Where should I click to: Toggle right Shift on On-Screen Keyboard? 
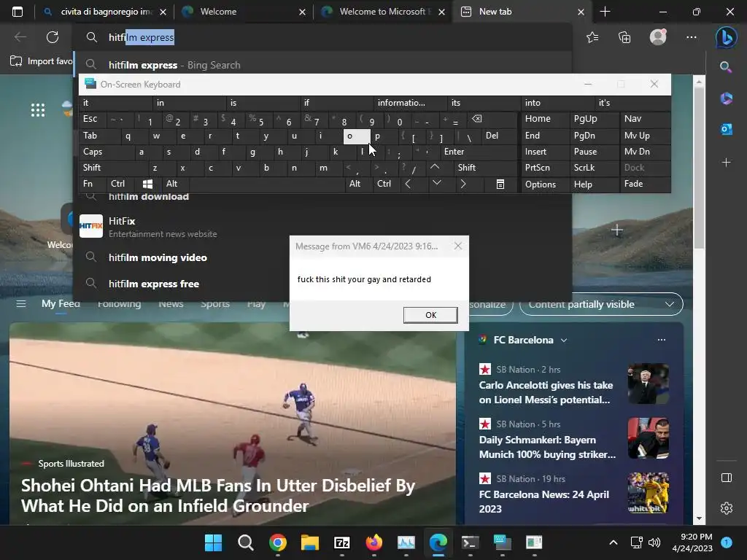(x=484, y=168)
